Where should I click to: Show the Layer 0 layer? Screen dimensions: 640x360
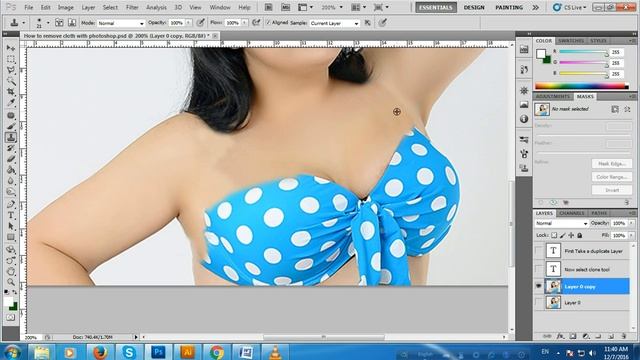(x=538, y=302)
